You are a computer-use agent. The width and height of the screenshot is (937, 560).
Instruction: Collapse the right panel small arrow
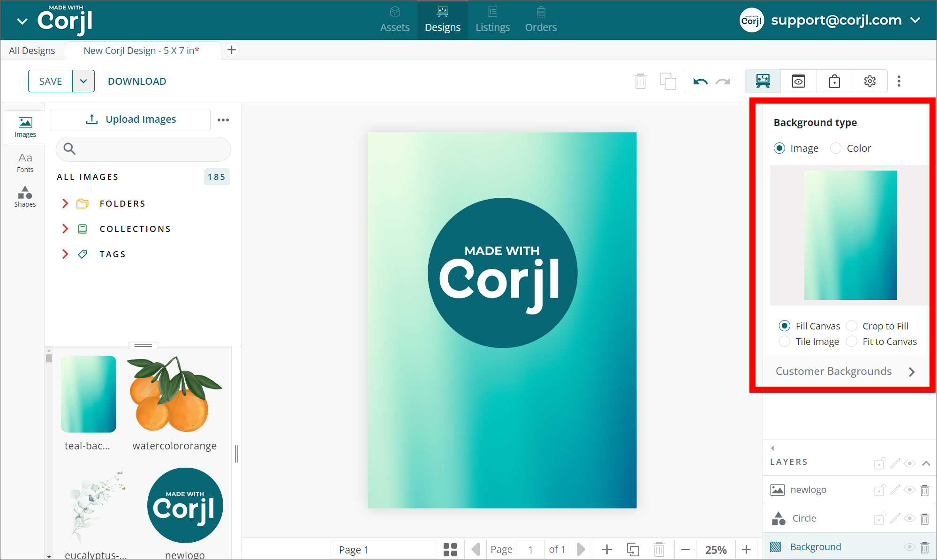(772, 448)
